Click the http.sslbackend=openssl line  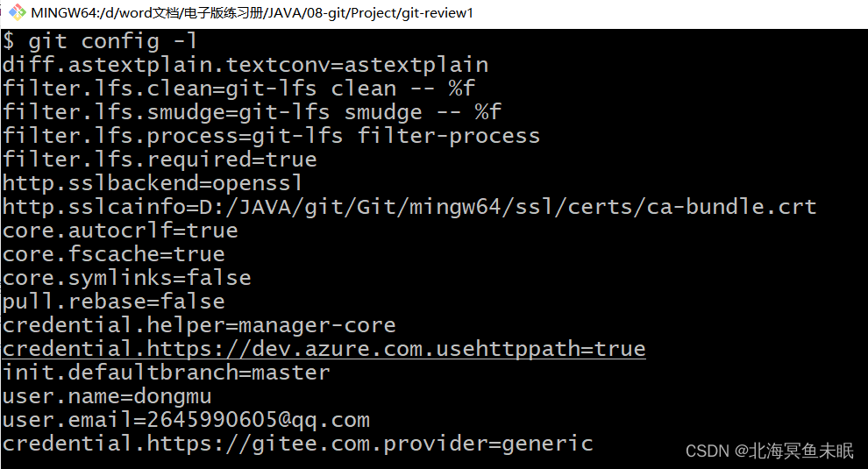(153, 183)
